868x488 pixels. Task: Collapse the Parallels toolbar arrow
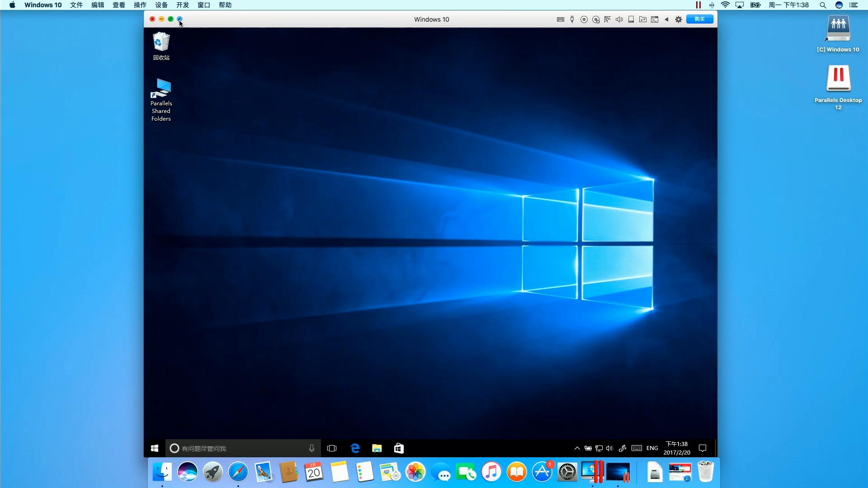coord(666,19)
